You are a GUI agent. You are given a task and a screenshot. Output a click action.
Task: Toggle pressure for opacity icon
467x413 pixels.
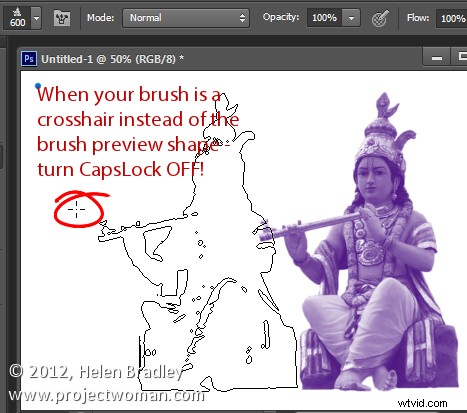(380, 18)
